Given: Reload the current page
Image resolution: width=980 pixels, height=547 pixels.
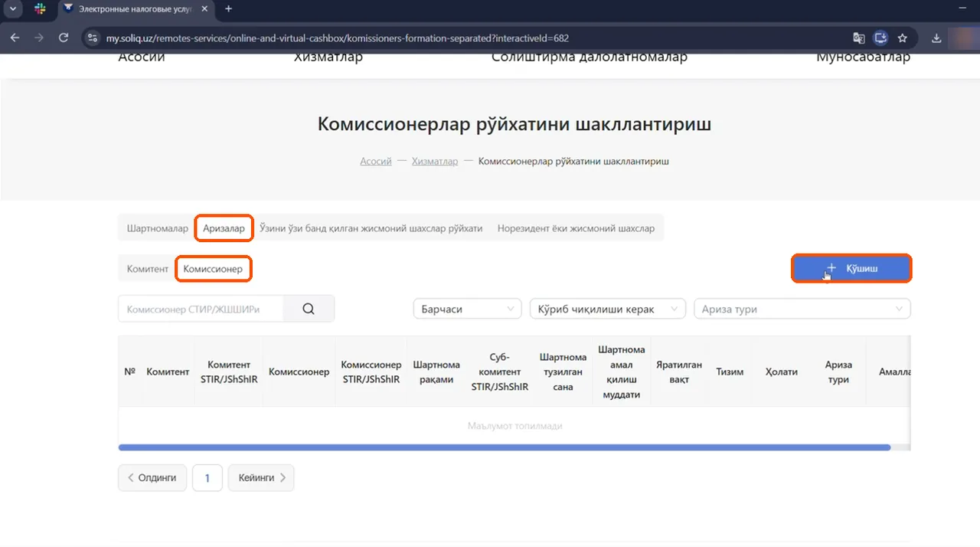Looking at the screenshot, I should (x=64, y=38).
